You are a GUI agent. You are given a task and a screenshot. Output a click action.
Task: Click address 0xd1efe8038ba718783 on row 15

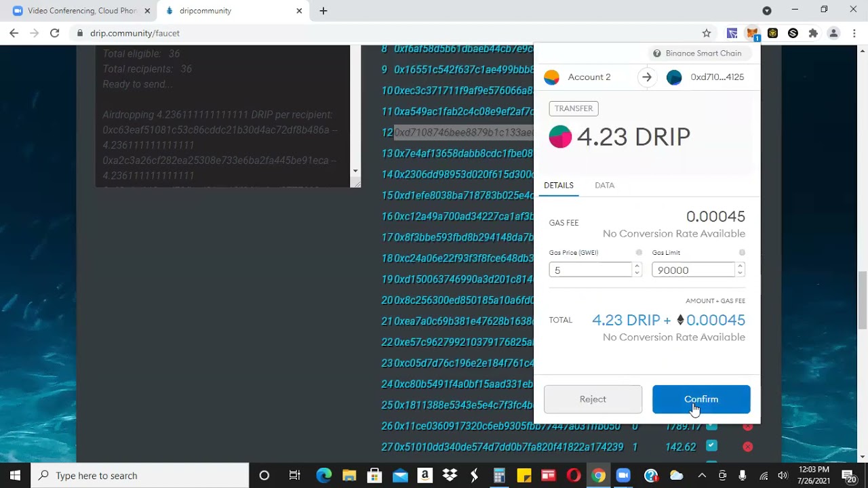click(x=464, y=195)
